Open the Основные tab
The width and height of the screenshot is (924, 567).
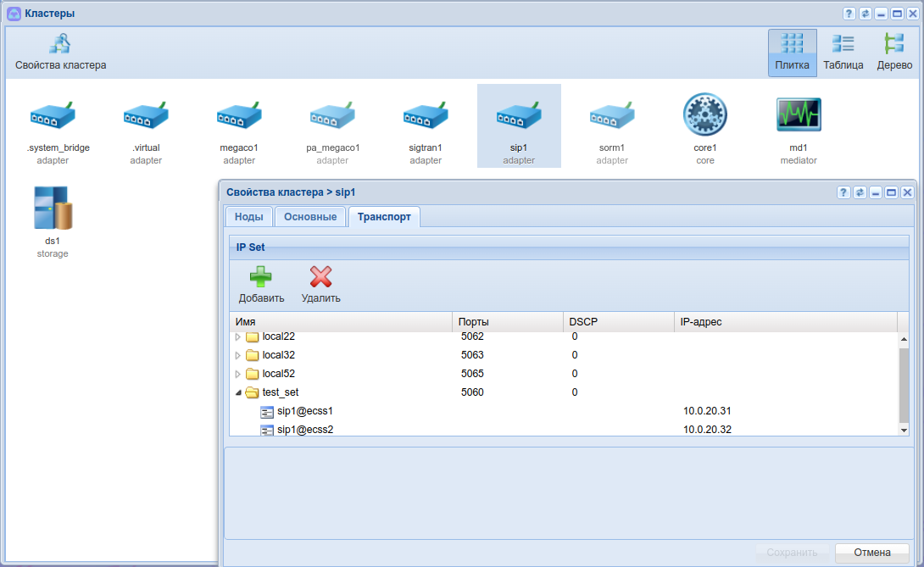click(310, 217)
